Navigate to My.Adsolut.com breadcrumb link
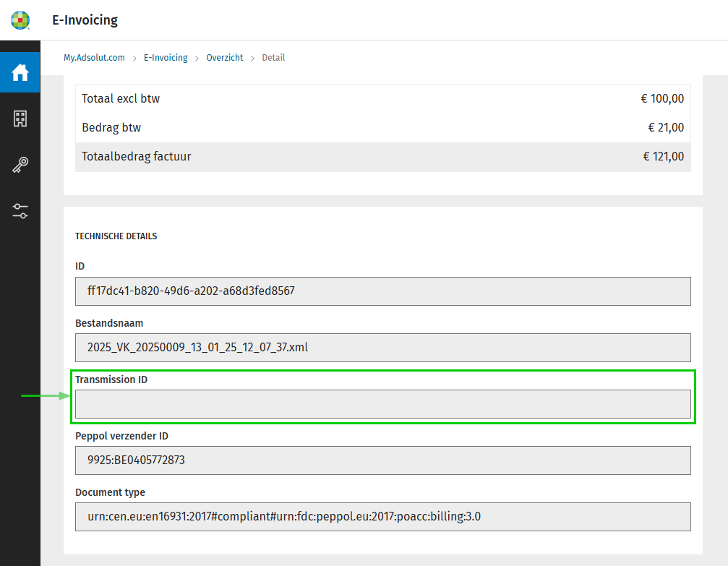Viewport: 728px width, 566px height. [x=94, y=58]
